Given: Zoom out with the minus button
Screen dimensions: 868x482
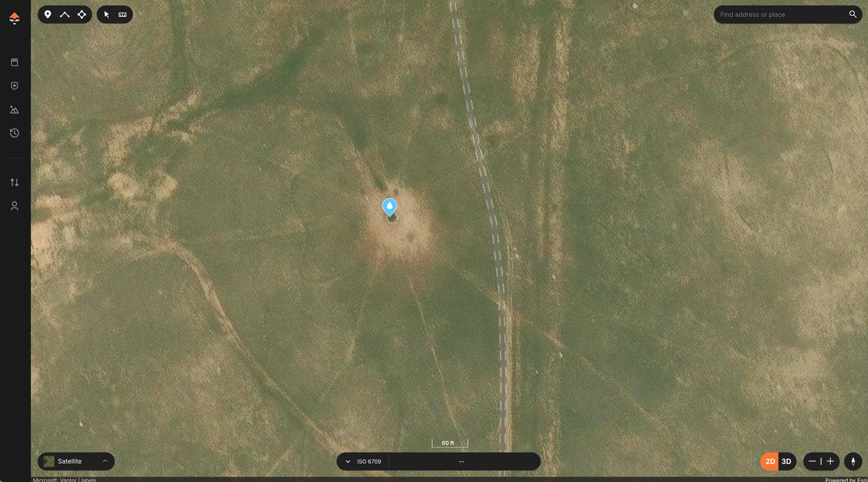Looking at the screenshot, I should point(812,461).
